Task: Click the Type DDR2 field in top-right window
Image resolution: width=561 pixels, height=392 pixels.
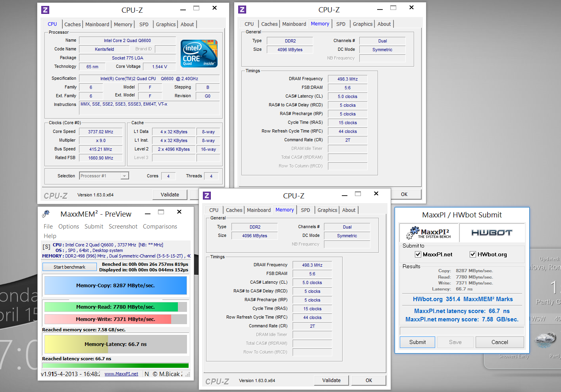Action: 290,41
